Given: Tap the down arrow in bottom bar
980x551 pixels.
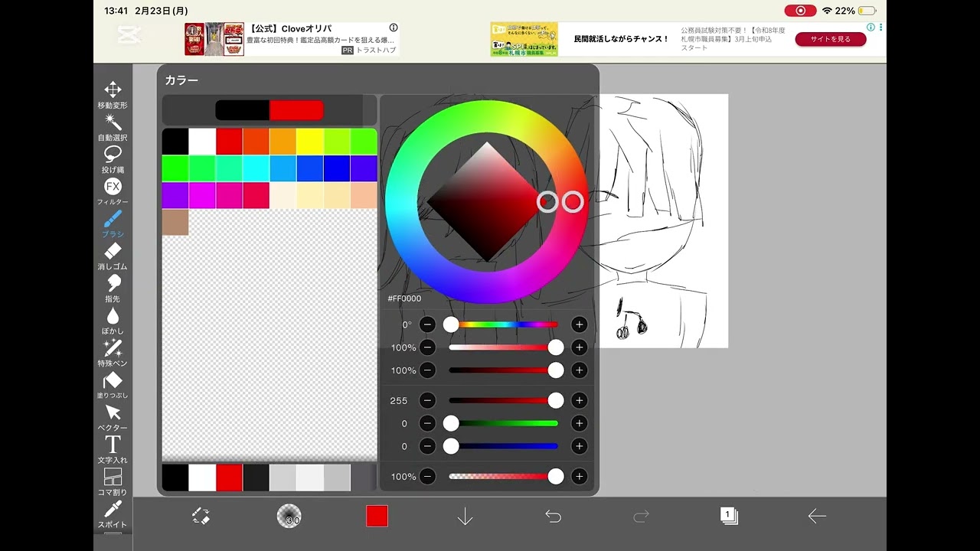Looking at the screenshot, I should [465, 517].
